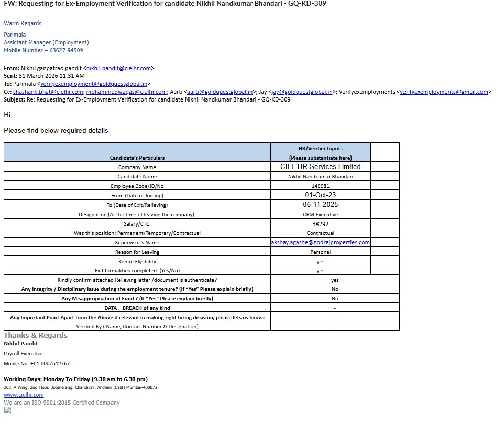The width and height of the screenshot is (504, 436).
Task: Click jay@goldquestglobal.in email link
Action: point(302,92)
